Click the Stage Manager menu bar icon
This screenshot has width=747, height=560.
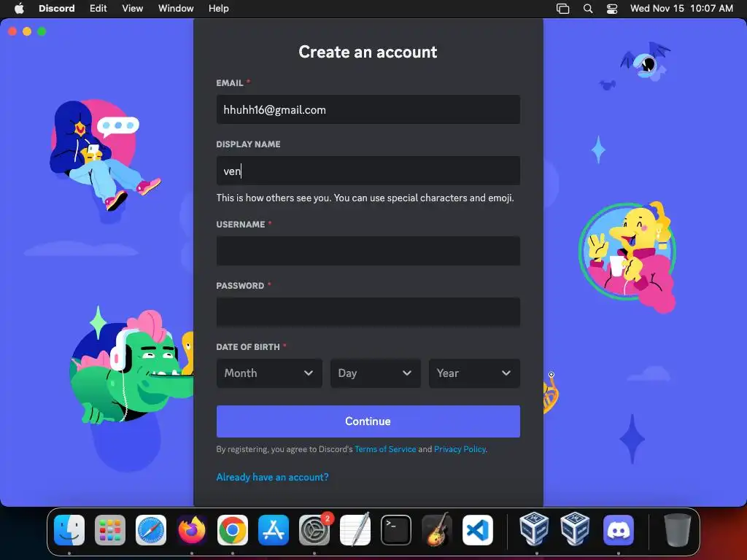[562, 9]
